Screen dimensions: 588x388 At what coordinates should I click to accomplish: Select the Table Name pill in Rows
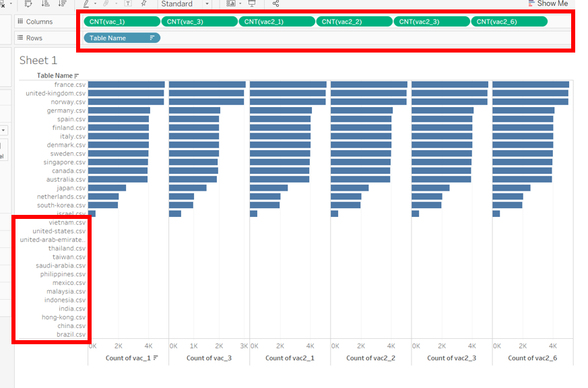click(115, 38)
